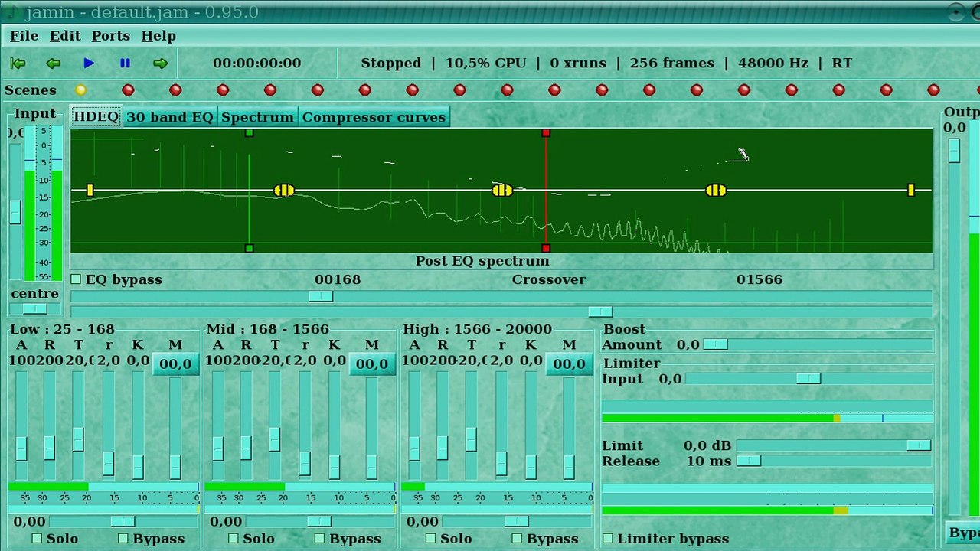Click the 48000 Hz status text
980x551 pixels.
[773, 64]
